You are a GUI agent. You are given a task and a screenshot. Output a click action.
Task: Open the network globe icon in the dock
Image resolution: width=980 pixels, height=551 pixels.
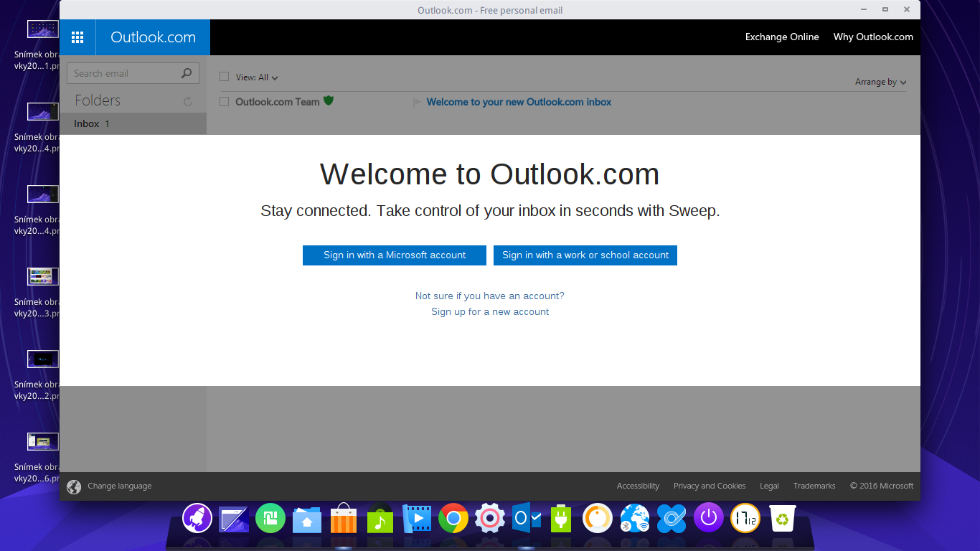click(x=635, y=518)
